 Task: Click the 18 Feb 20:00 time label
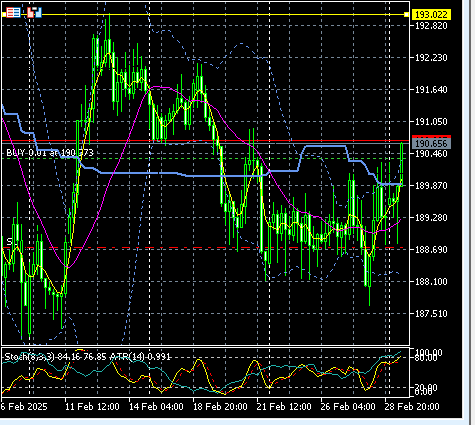220,407
